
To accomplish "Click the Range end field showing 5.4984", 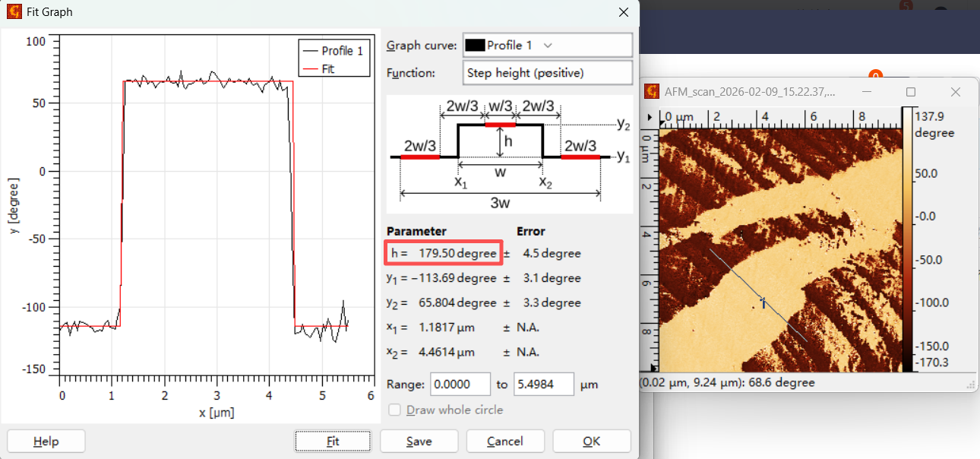I will (x=543, y=385).
